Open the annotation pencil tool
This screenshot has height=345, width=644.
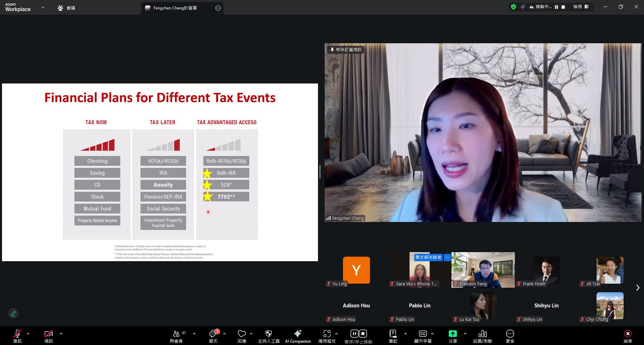point(13,313)
